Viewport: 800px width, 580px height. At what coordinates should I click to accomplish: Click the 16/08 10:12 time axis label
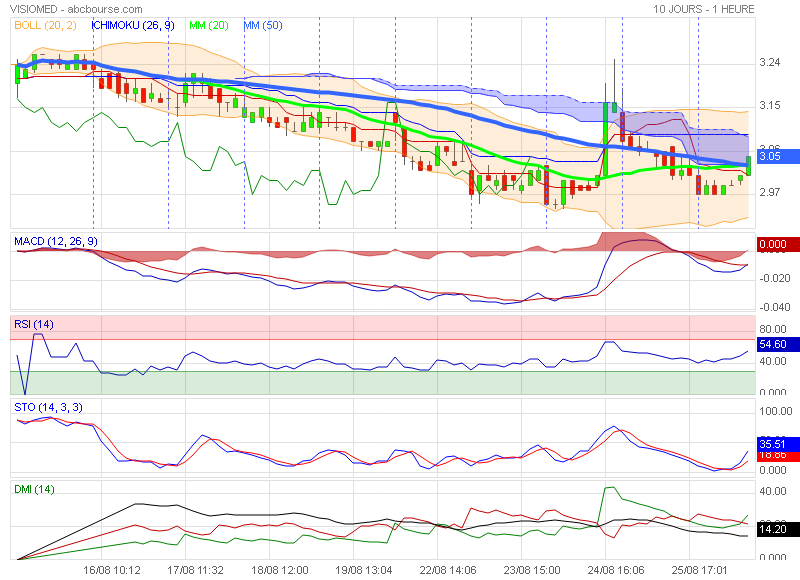[x=112, y=570]
